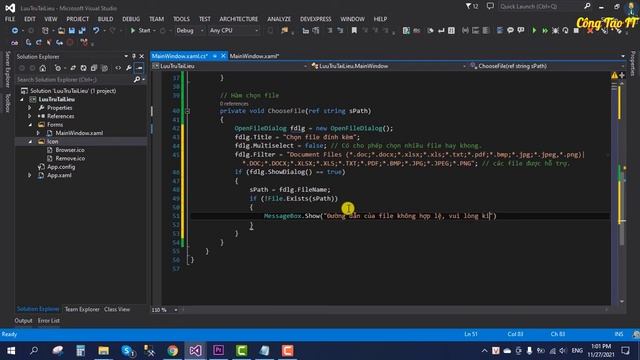
Task: Open the BUILD menu
Action: click(105, 19)
